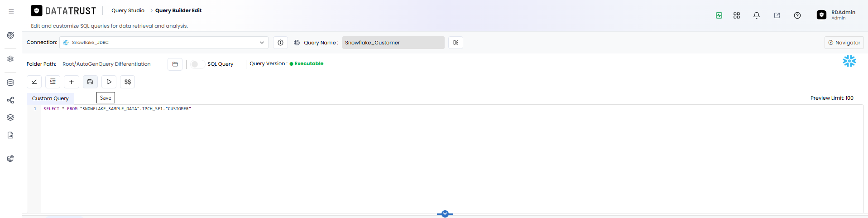Viewport: 868px width, 218px height.
Task: Open the data flow nodes sidebar icon
Action: [10, 100]
